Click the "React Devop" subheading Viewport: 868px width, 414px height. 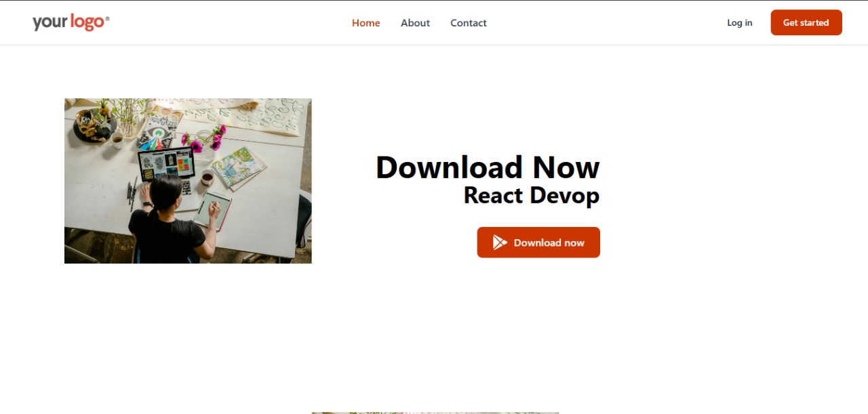point(531,195)
